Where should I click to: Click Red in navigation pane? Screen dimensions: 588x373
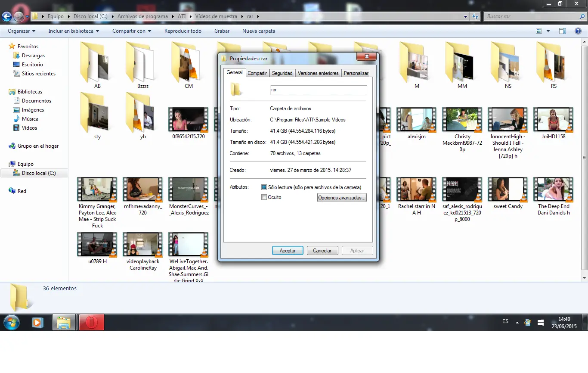(x=18, y=191)
